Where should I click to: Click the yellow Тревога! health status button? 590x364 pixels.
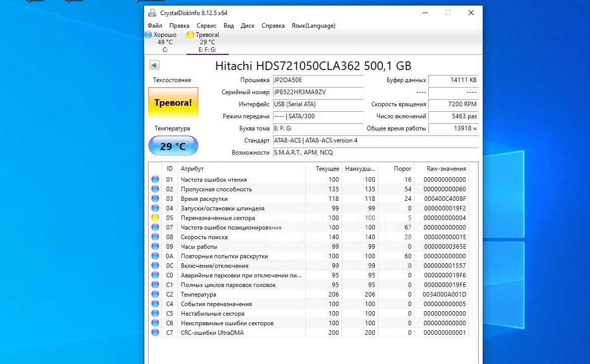point(173,102)
